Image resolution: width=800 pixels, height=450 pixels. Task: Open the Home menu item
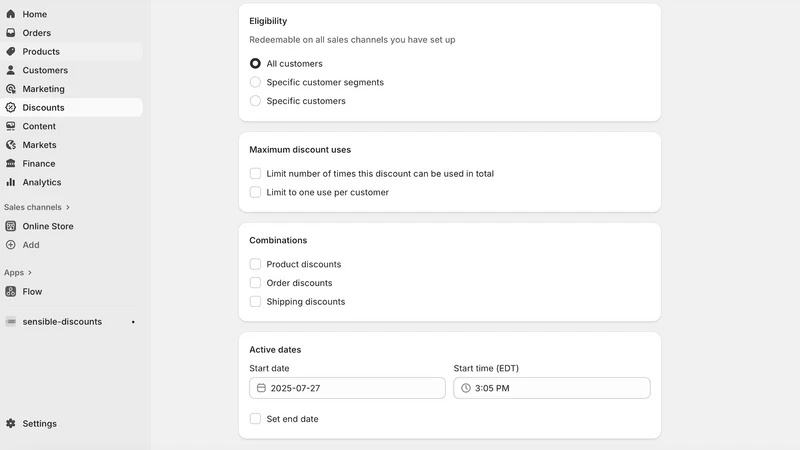coord(71,14)
